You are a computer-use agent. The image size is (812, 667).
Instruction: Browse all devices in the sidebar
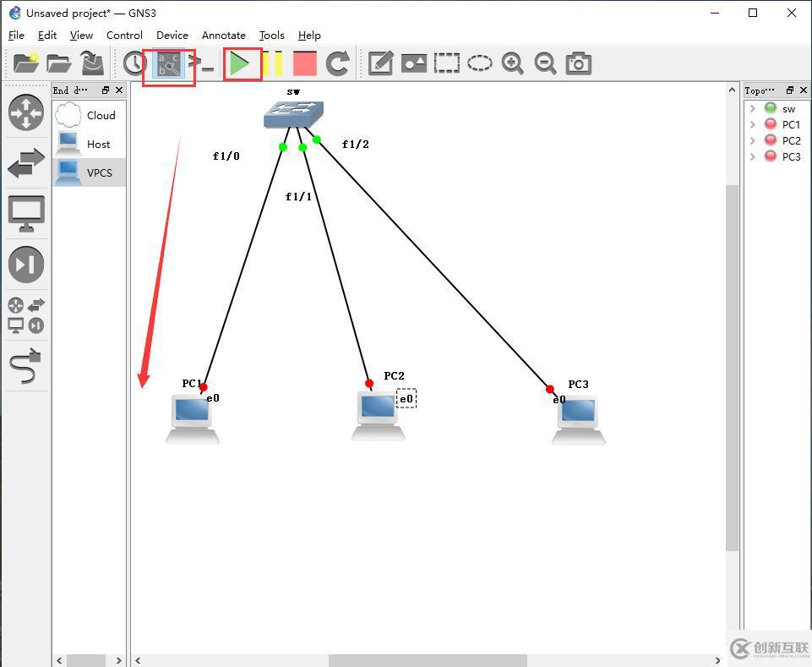pyautogui.click(x=26, y=315)
